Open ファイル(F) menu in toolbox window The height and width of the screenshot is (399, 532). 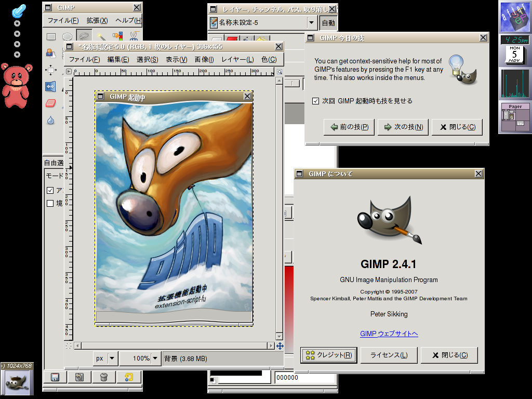pos(63,20)
